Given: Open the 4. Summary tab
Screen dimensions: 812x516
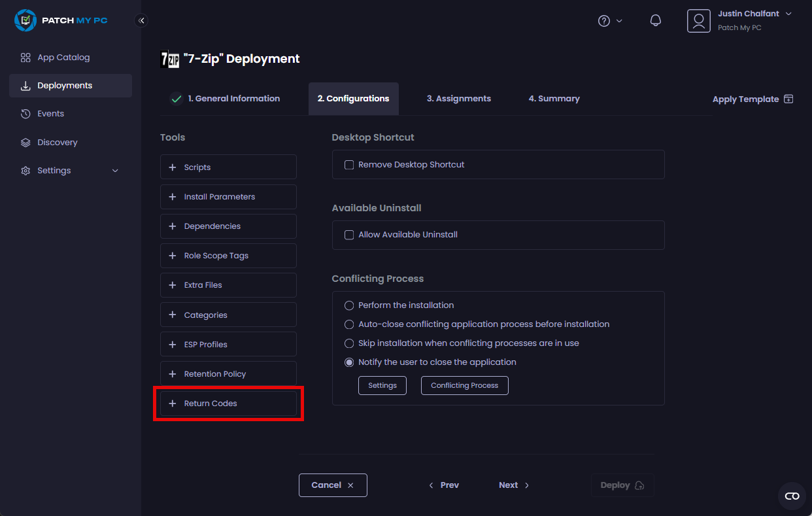Looking at the screenshot, I should pyautogui.click(x=554, y=99).
